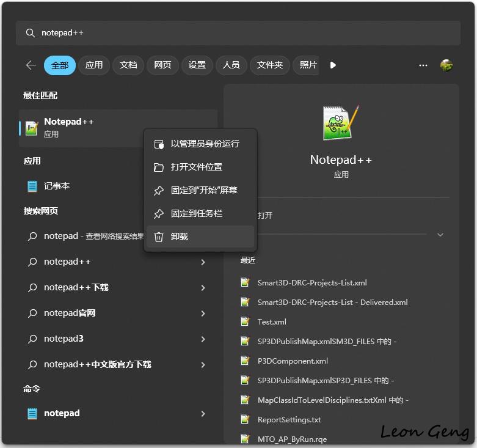Click the pin icon beside 固定到任务栏
This screenshot has height=448, width=477.
(x=159, y=214)
